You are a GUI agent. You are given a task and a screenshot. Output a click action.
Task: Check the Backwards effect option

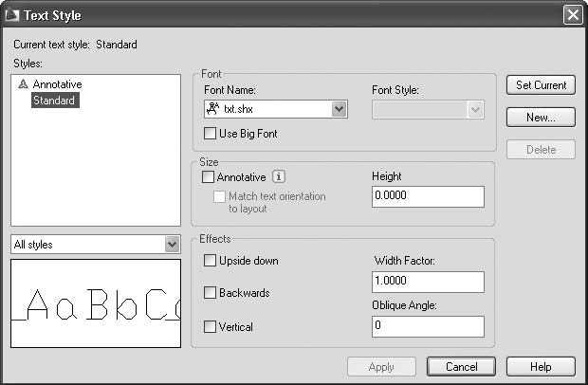(x=211, y=294)
